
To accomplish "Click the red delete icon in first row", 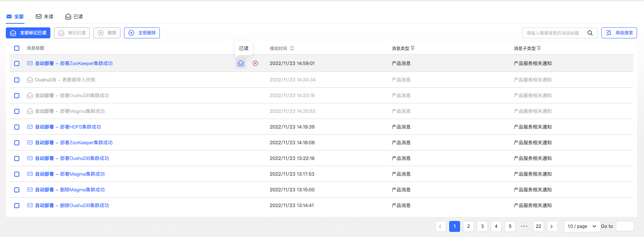I will (x=255, y=63).
